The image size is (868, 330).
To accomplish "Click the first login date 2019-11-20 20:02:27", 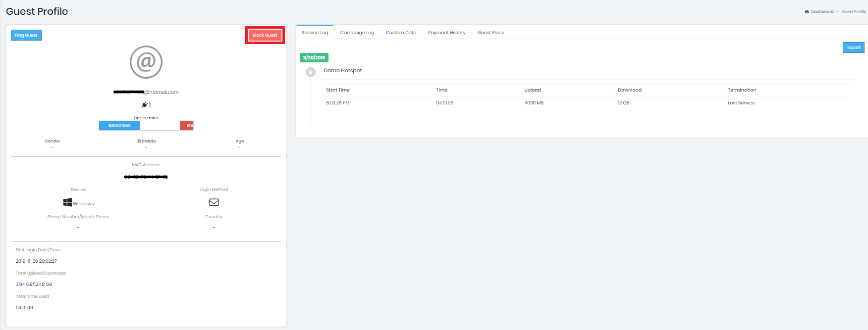I will click(x=36, y=261).
